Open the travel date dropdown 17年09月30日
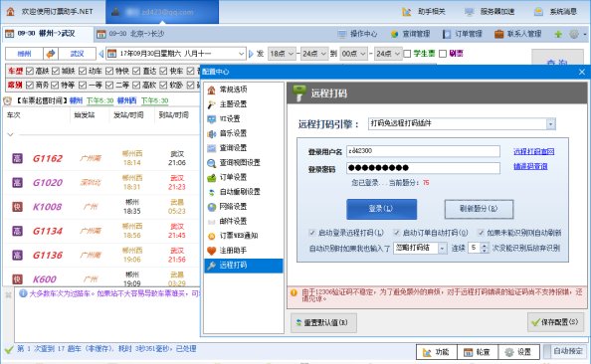Viewport: 591px width, 364px height. (x=176, y=54)
